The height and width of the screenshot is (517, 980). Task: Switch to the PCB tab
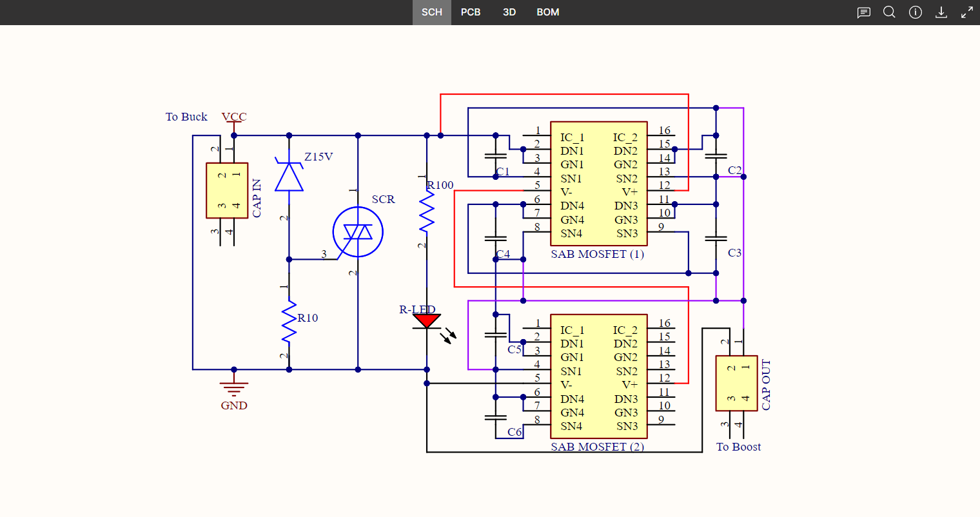pyautogui.click(x=471, y=12)
